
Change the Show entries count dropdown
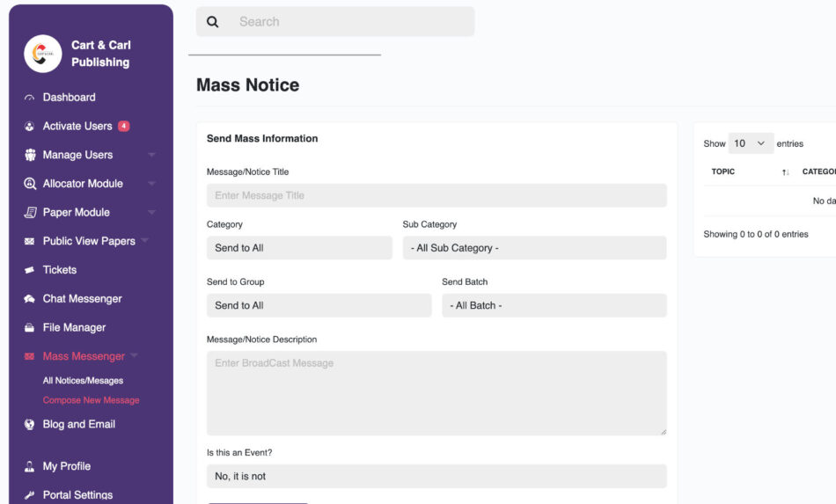[x=751, y=143]
